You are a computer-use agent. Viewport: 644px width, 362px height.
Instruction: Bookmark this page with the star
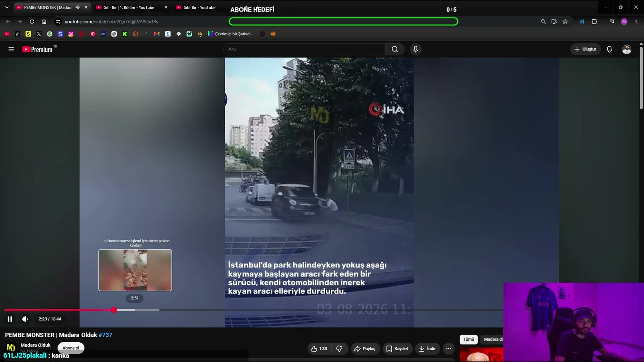(565, 22)
